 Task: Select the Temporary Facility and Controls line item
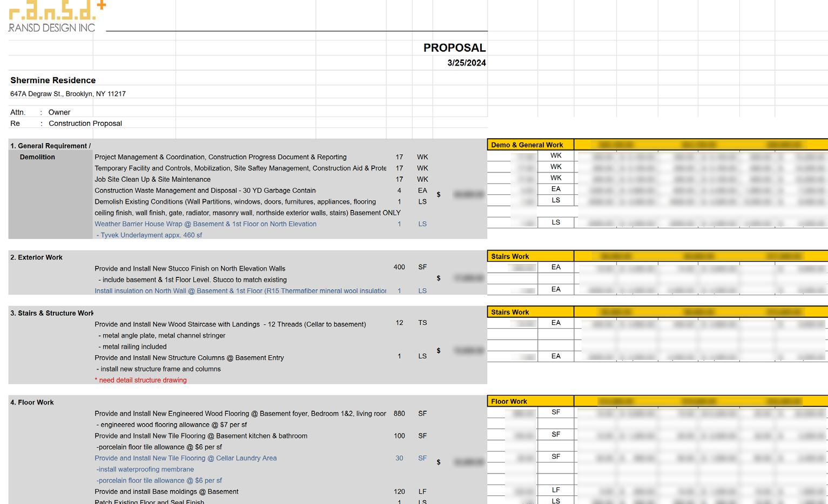[x=240, y=168]
